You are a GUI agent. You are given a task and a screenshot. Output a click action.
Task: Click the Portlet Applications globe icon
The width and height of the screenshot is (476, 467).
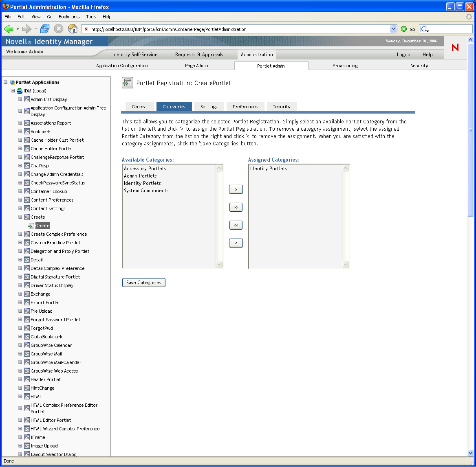pos(12,82)
